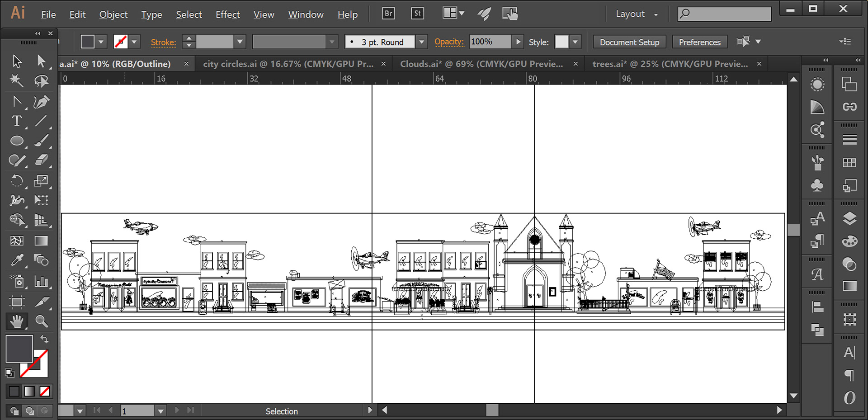Screen dimensions: 868x420
Task: Open the Swatches panel grid icon
Action: (x=849, y=163)
